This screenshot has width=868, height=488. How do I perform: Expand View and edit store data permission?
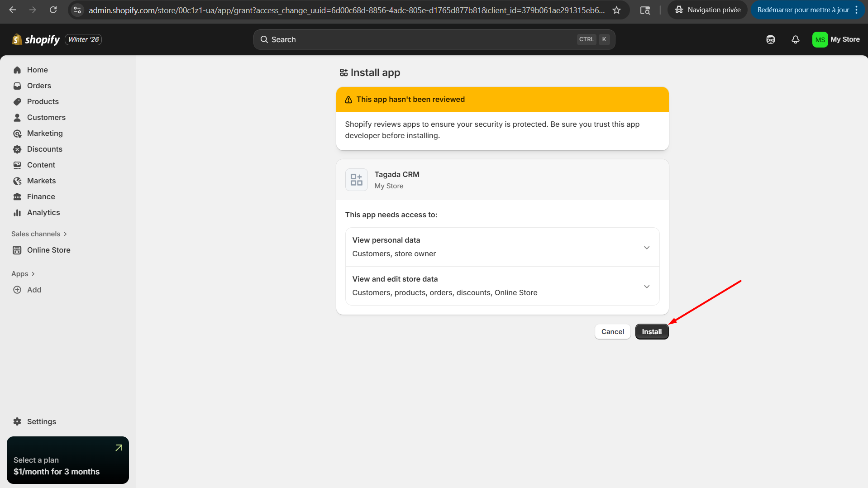click(x=646, y=286)
